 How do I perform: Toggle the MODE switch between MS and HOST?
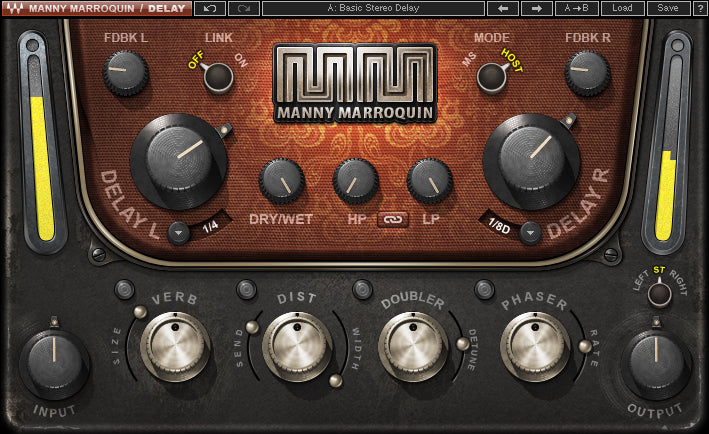tap(490, 77)
